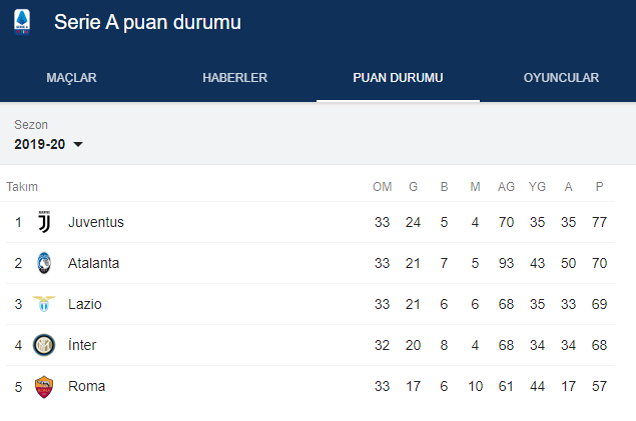Select the Puan Durumu tab
636x421 pixels.
click(398, 78)
